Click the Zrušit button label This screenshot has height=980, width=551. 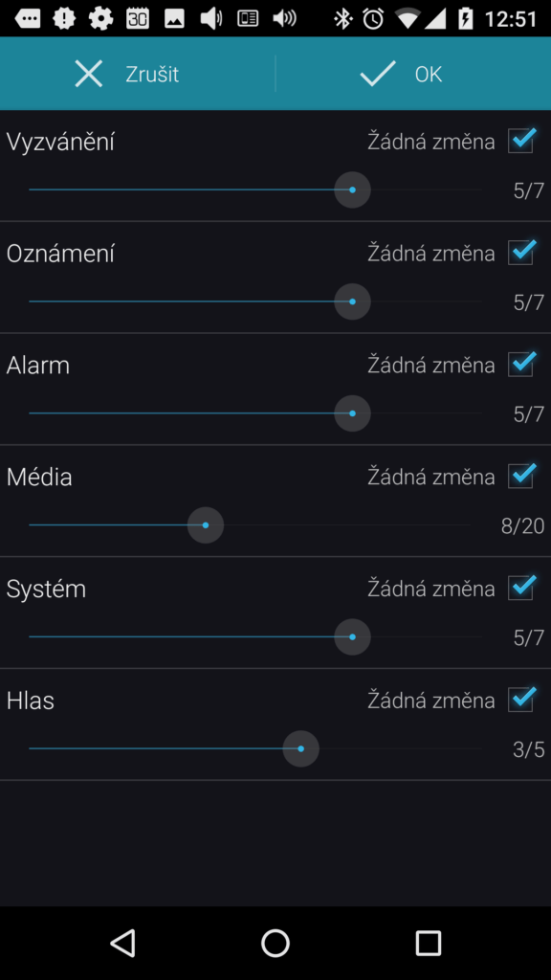[x=152, y=75]
